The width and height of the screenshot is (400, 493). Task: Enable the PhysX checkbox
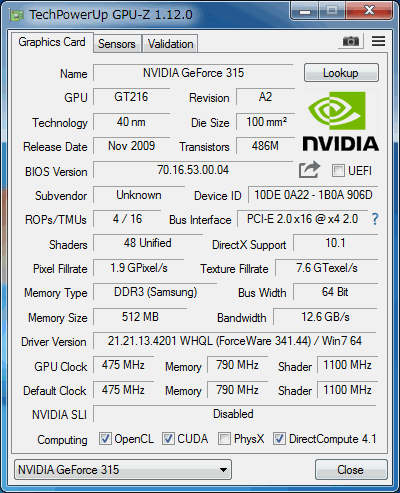tap(224, 439)
